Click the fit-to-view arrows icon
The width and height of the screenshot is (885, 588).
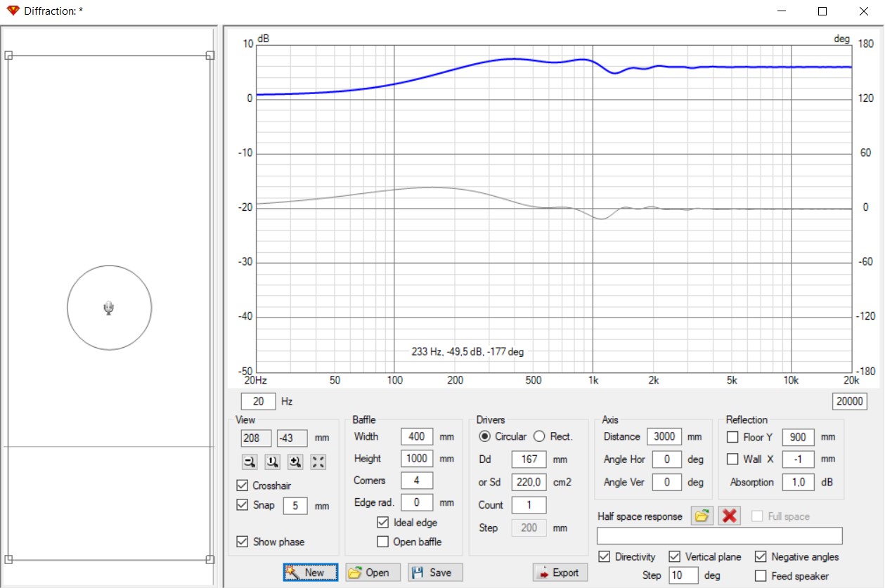tap(318, 462)
